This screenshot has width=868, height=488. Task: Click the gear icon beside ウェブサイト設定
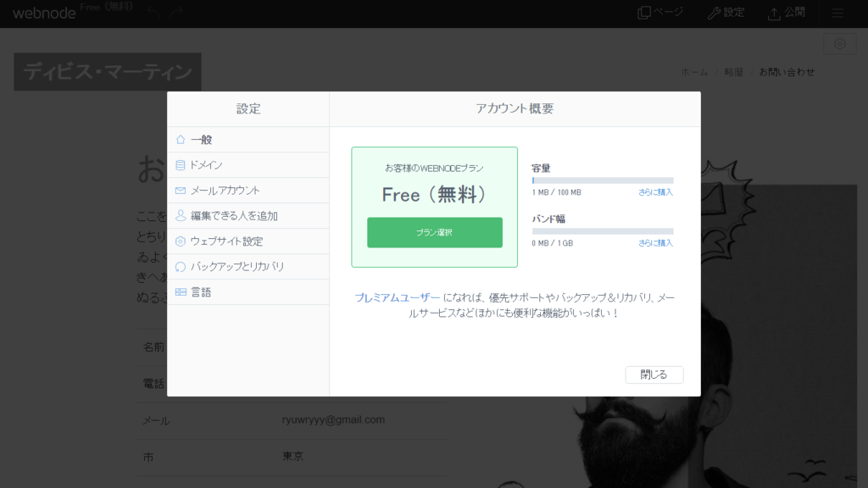click(181, 241)
